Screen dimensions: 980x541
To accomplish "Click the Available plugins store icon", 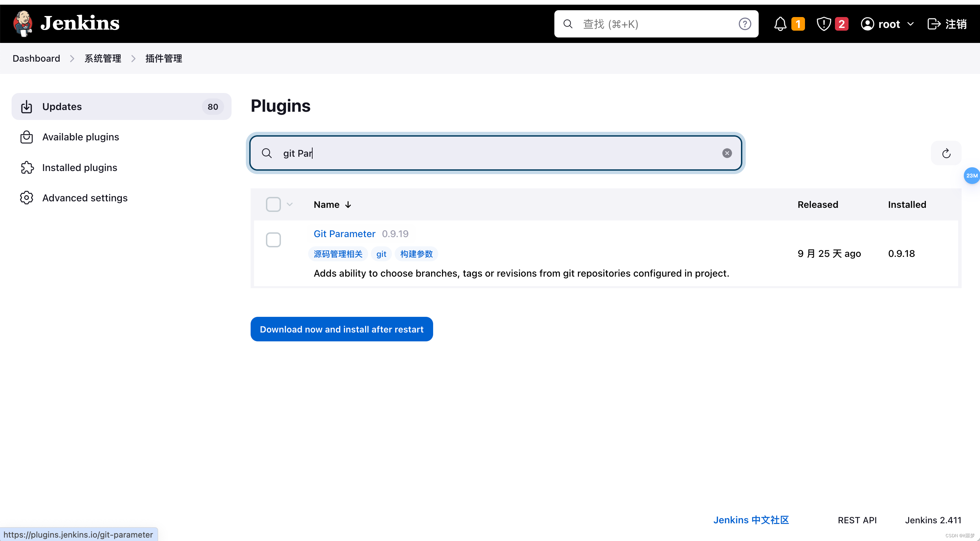I will (x=27, y=137).
